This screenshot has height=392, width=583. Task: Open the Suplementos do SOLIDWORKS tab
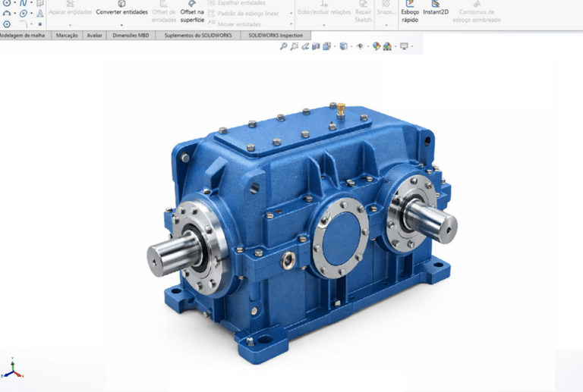[198, 36]
